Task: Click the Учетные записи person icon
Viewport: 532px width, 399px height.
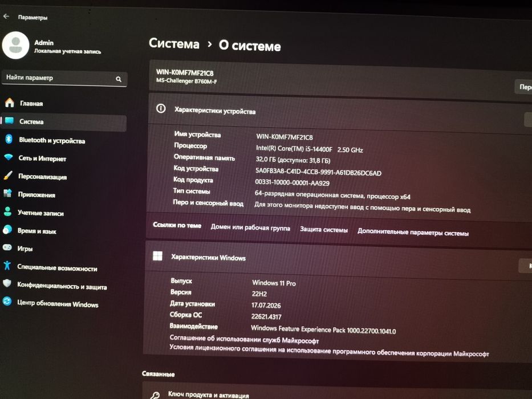Action: point(7,211)
